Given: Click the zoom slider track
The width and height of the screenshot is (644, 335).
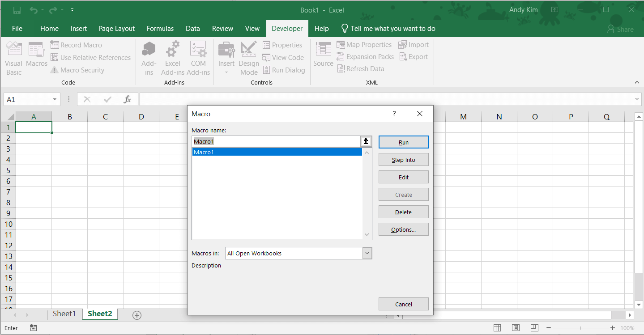Looking at the screenshot, I should tap(580, 328).
